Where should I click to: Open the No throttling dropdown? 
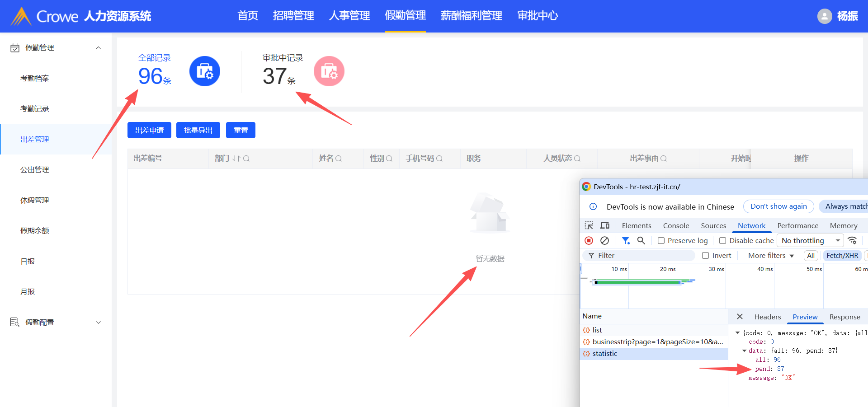(811, 241)
